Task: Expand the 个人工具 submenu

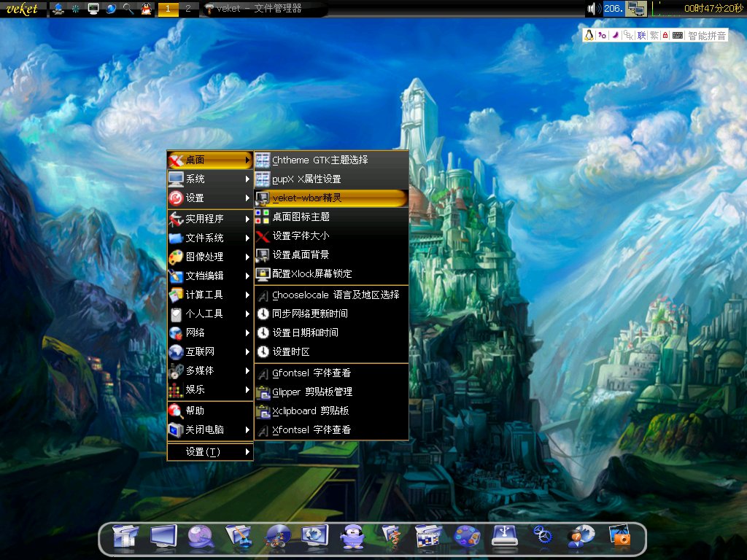Action: click(209, 314)
